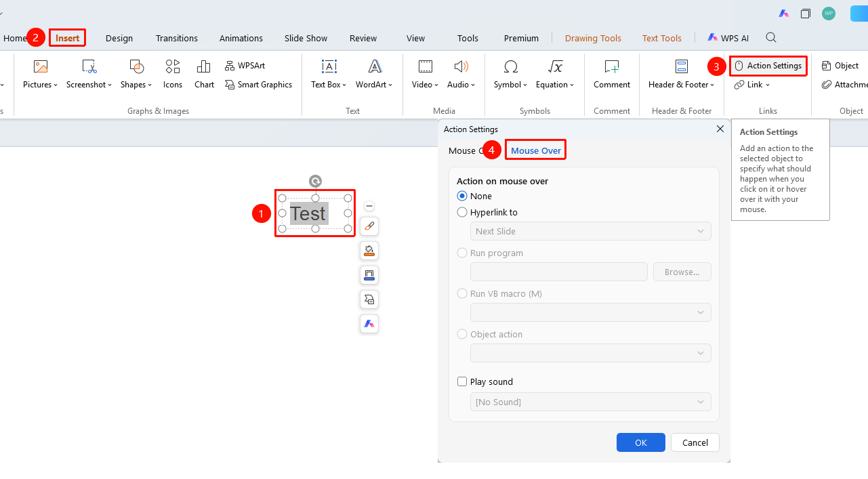Click the Action Settings ribbon button
868x479 pixels.
tap(768, 66)
